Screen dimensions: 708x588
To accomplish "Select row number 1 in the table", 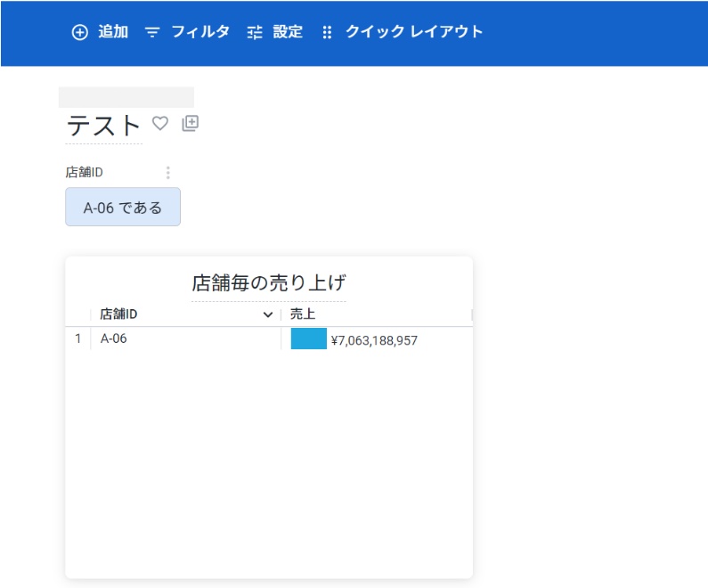I will 77,339.
